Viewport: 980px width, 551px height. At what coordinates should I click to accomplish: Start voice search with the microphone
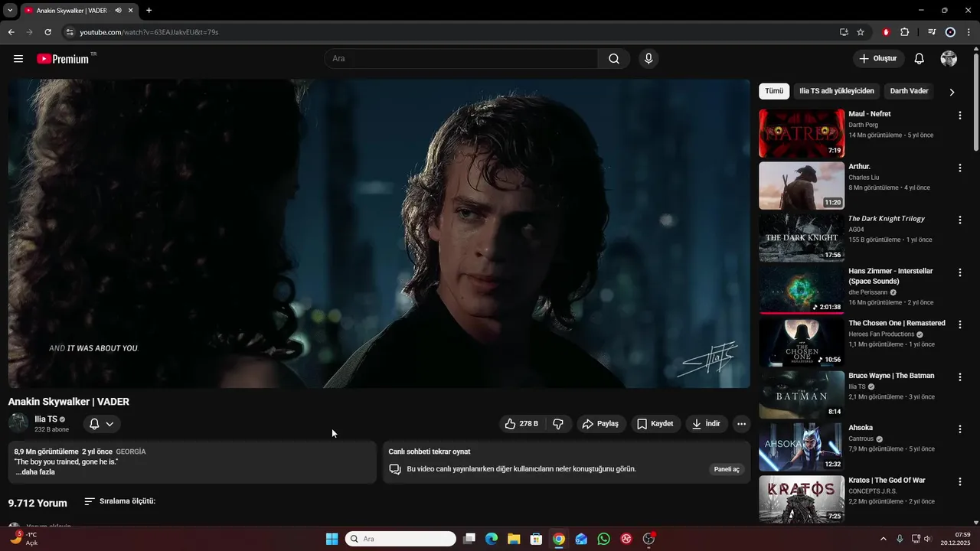(648, 59)
